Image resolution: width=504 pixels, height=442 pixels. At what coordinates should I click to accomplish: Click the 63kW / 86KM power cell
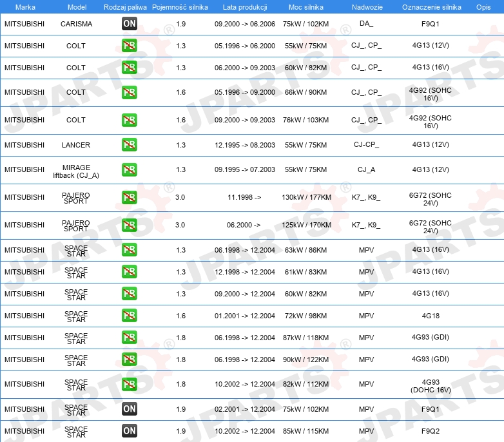pyautogui.click(x=305, y=250)
